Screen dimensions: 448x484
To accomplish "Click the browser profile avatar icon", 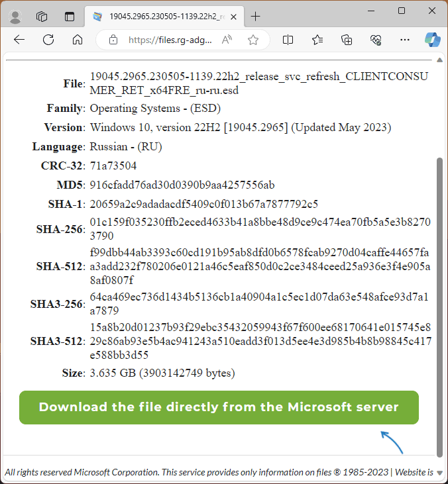I will click(15, 17).
